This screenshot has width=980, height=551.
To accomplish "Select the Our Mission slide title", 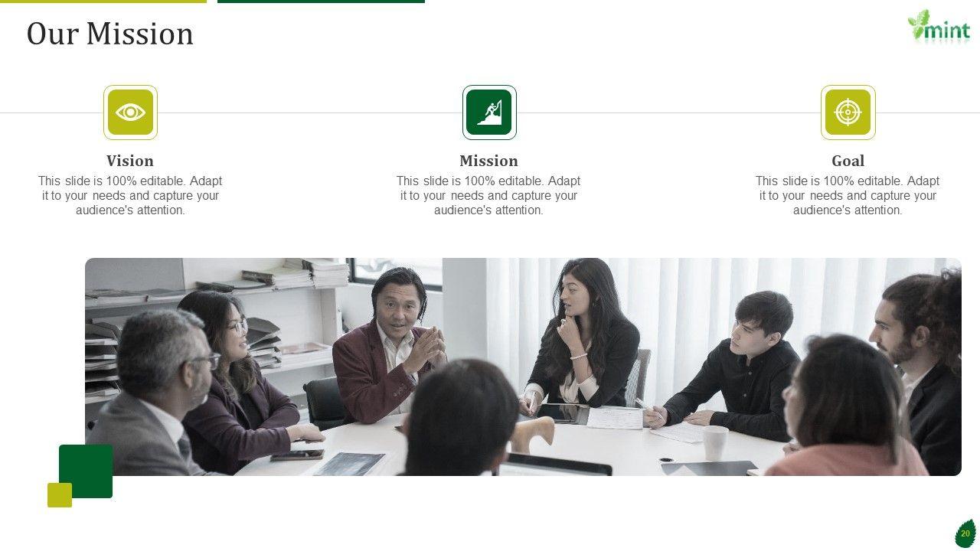I will (x=110, y=34).
